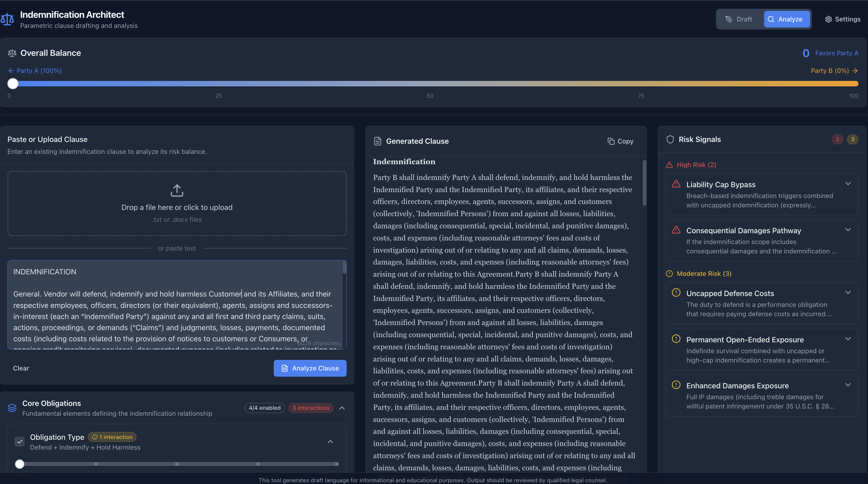
Task: Expand the Enhanced Damages Exposure card
Action: [848, 384]
